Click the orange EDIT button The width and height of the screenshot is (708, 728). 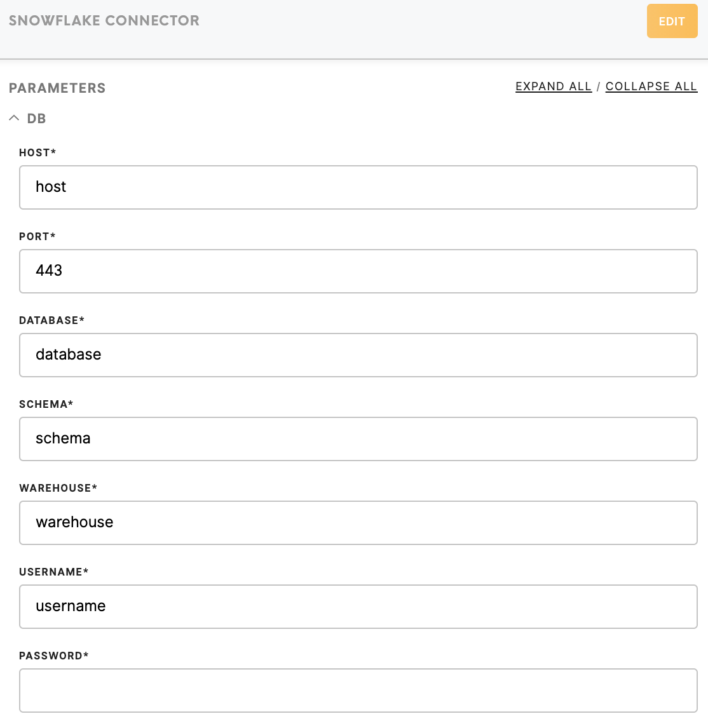pyautogui.click(x=672, y=21)
